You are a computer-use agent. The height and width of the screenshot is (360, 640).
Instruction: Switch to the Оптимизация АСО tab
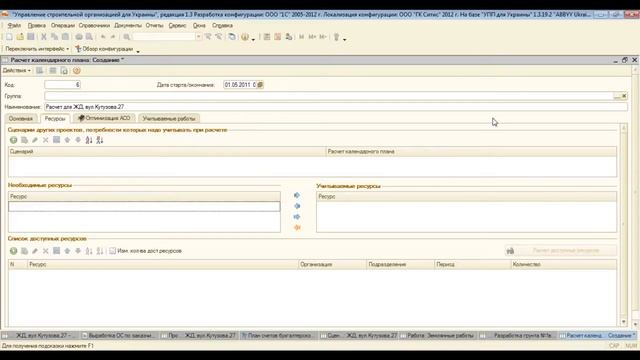coord(104,118)
